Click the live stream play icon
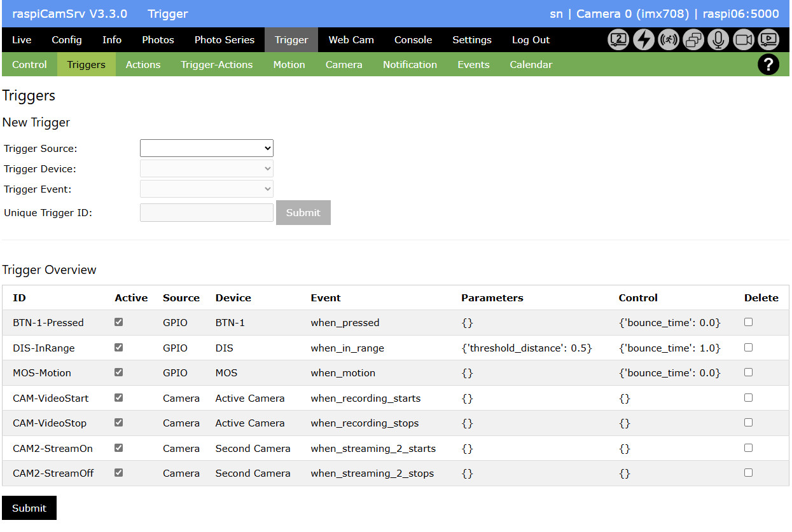Viewport: 792px width, 532px height. click(768, 40)
